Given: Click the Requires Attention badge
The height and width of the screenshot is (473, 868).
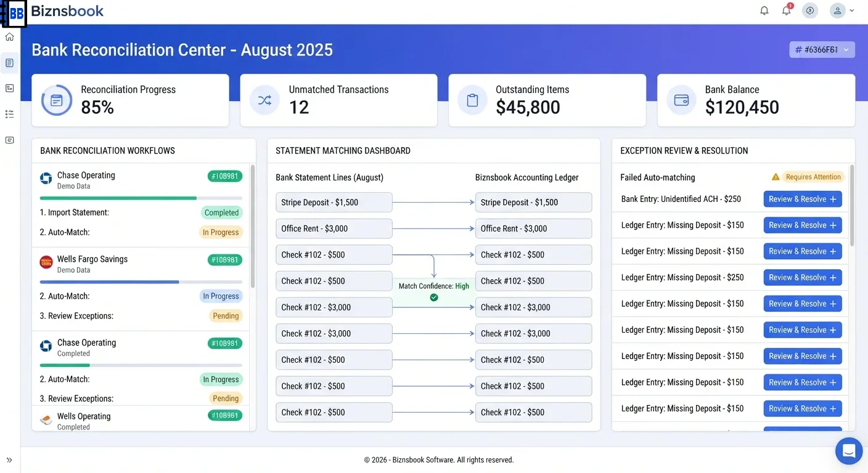Looking at the screenshot, I should tap(813, 177).
